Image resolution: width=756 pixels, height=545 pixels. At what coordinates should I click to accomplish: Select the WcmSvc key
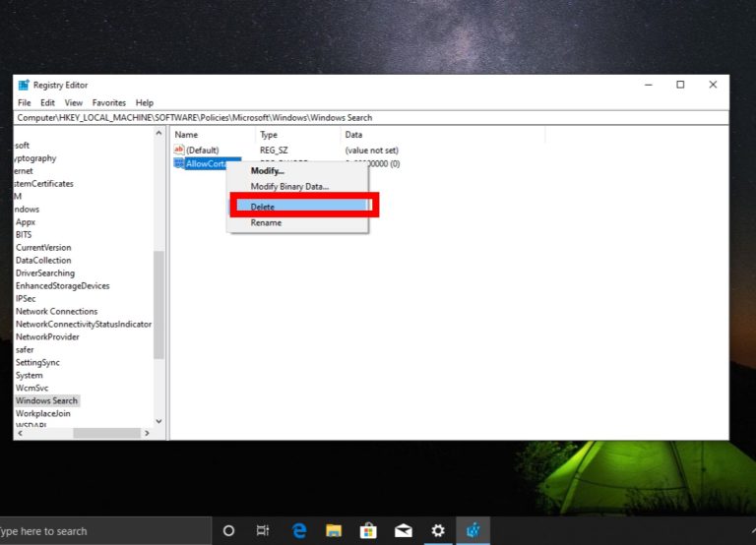click(31, 388)
